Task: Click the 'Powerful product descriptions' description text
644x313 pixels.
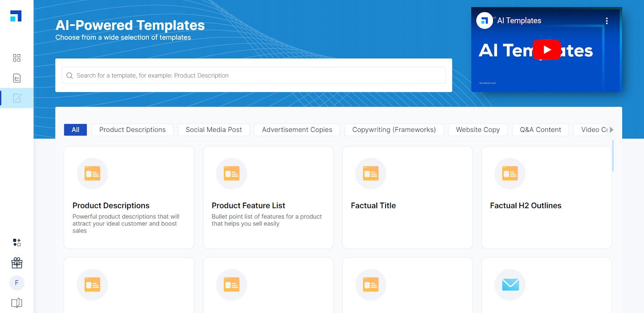Action: click(x=126, y=224)
